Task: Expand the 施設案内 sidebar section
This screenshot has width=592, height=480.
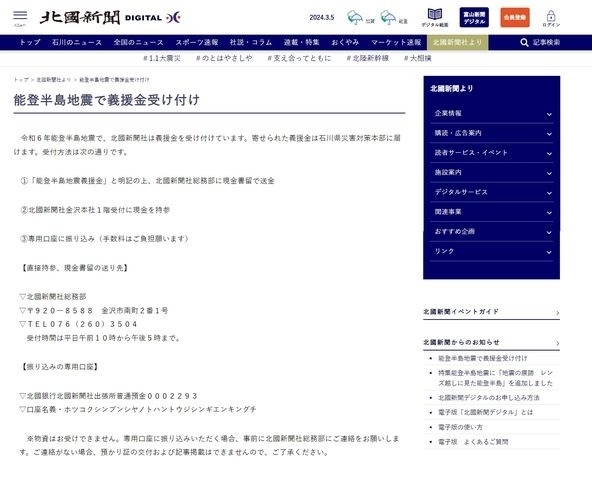Action: click(x=492, y=172)
